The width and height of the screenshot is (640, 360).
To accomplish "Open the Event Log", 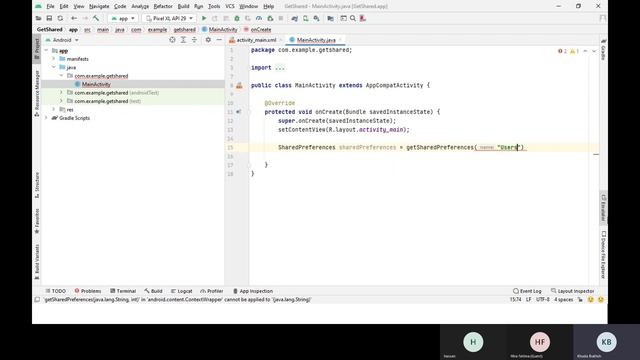I will (x=527, y=291).
